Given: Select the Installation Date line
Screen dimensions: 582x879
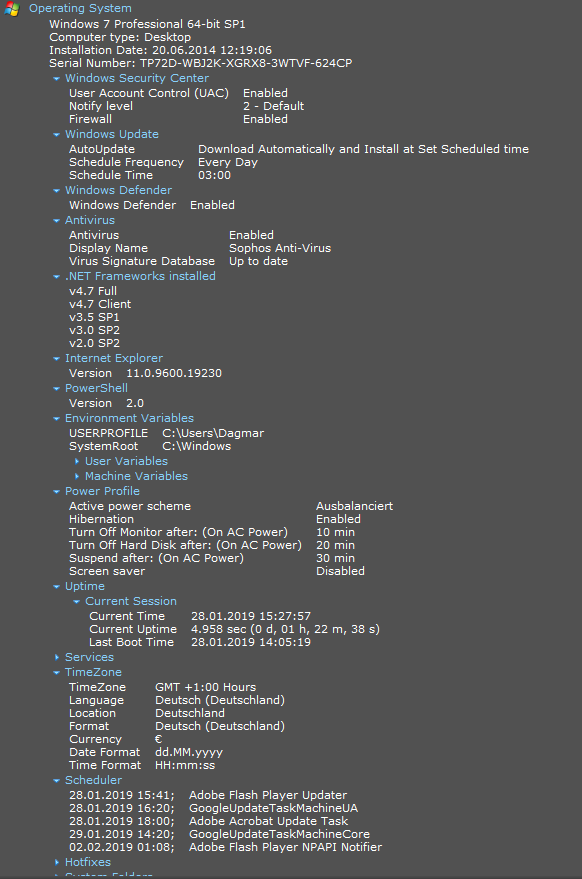Looking at the screenshot, I should [x=160, y=50].
